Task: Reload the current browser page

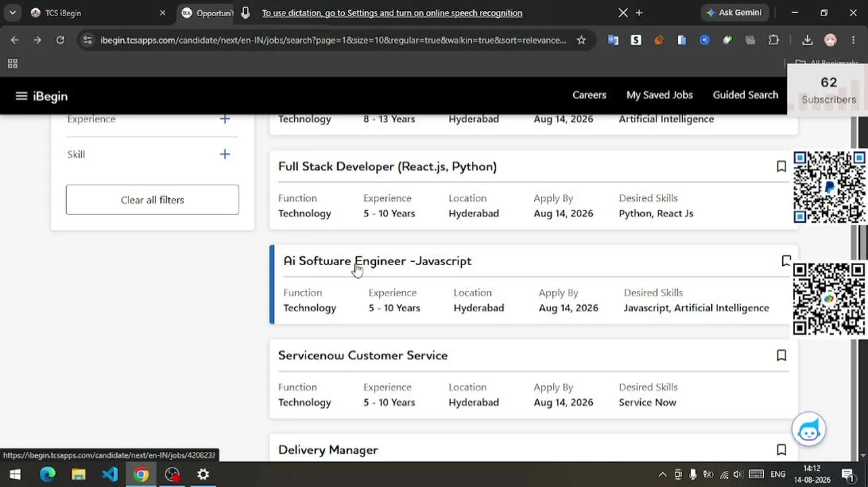Action: pos(60,40)
